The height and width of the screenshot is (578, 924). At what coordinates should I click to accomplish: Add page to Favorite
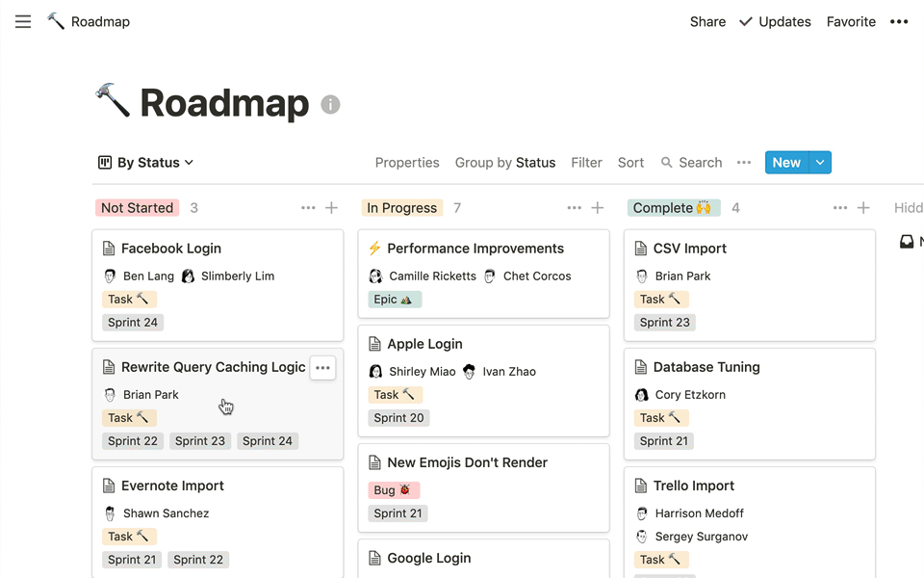pyautogui.click(x=852, y=22)
